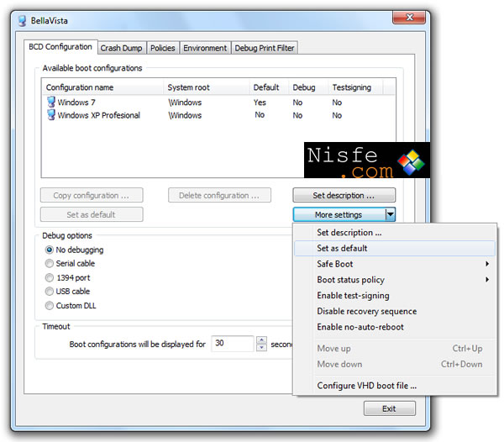The height and width of the screenshot is (442, 504).
Task: Choose Configure VHD boot file menu item
Action: [x=395, y=386]
